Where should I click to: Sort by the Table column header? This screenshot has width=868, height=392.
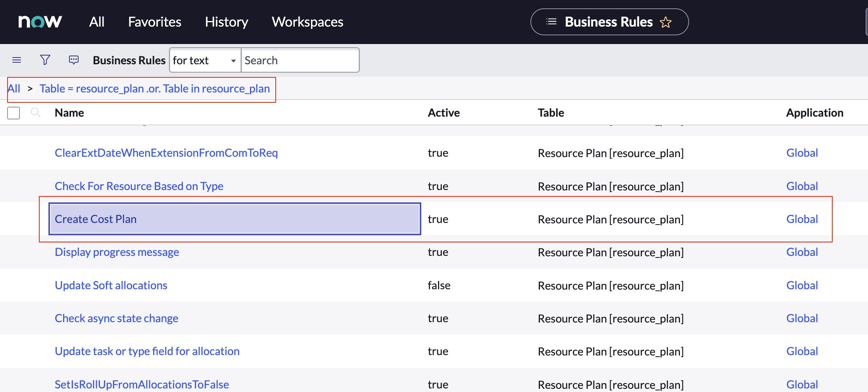point(551,113)
